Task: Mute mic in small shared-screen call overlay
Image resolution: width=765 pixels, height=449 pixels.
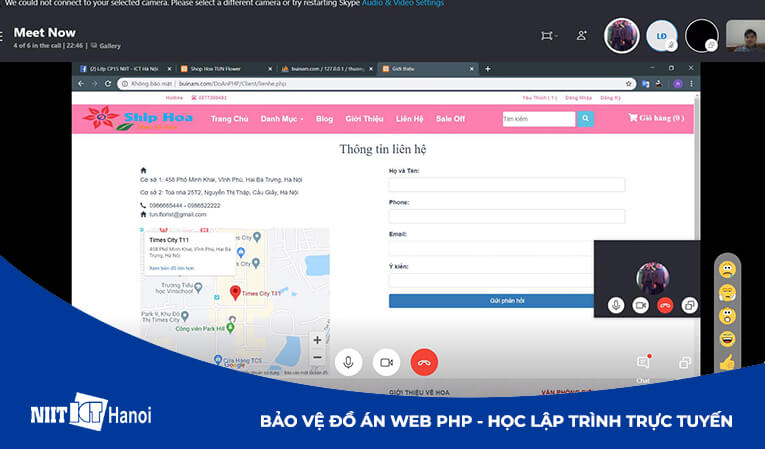Action: click(616, 306)
